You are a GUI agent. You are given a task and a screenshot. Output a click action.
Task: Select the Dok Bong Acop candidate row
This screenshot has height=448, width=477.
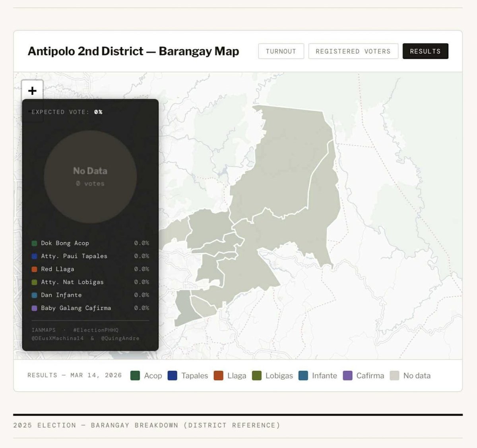91,243
